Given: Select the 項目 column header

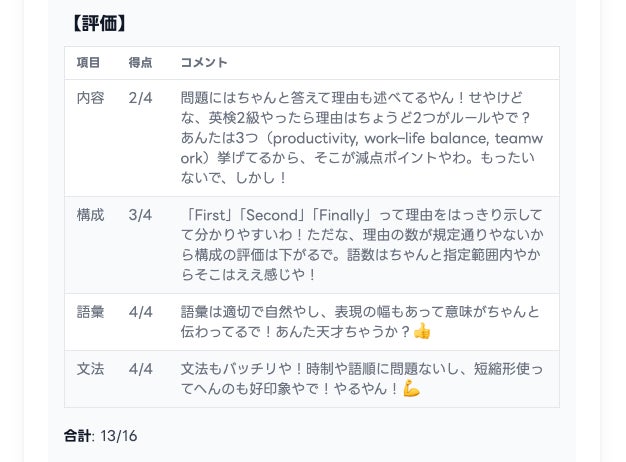Looking at the screenshot, I should [89, 63].
